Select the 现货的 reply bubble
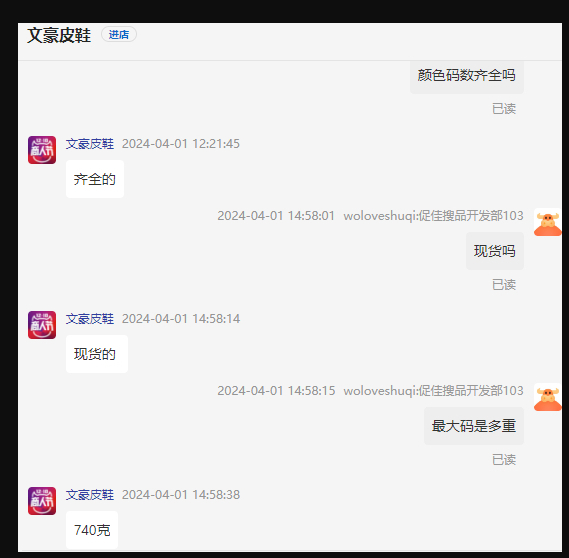Screen dimensions: 569x558 tap(97, 354)
